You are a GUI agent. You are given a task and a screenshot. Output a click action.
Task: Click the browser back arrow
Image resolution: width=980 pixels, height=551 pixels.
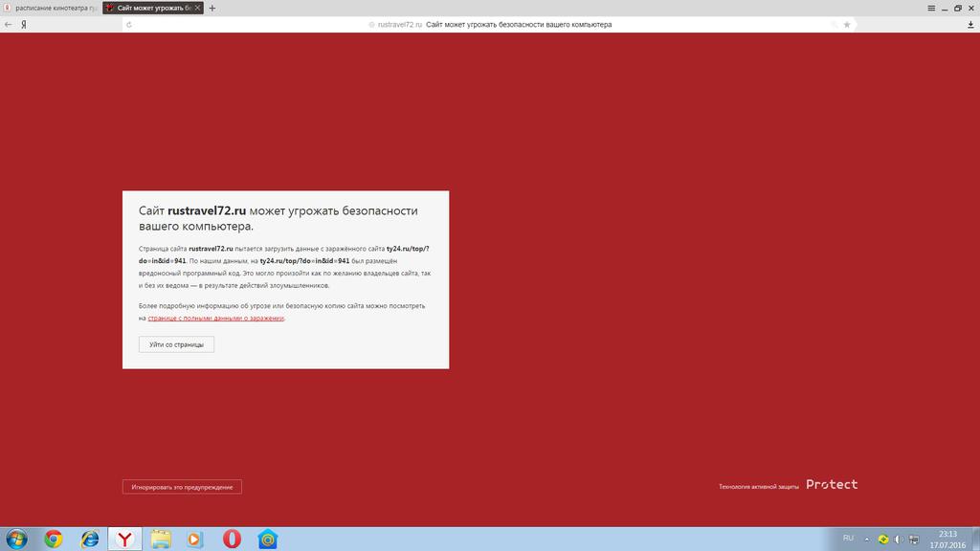(x=9, y=25)
